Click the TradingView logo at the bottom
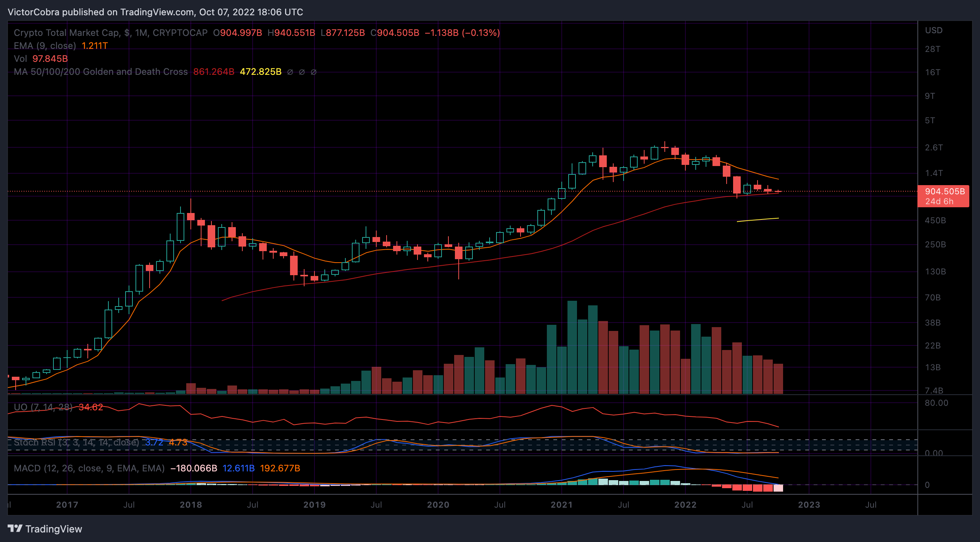Screen dimensions: 980x542 tap(45, 529)
